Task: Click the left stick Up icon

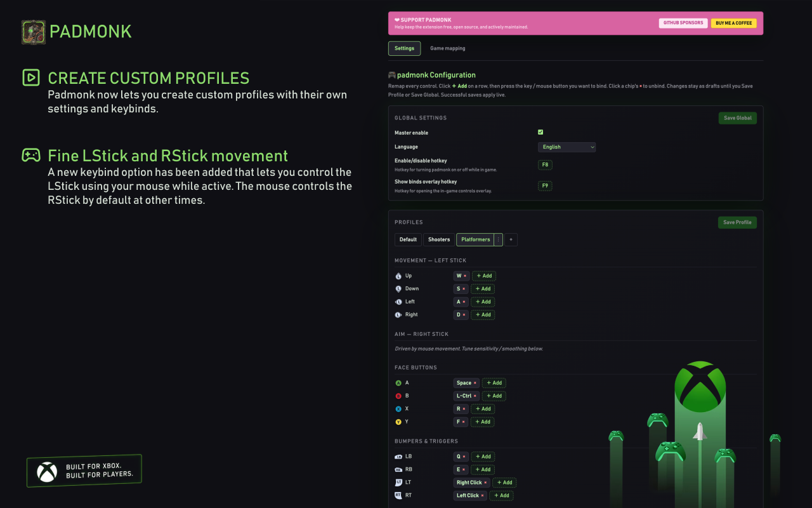Action: (x=398, y=276)
